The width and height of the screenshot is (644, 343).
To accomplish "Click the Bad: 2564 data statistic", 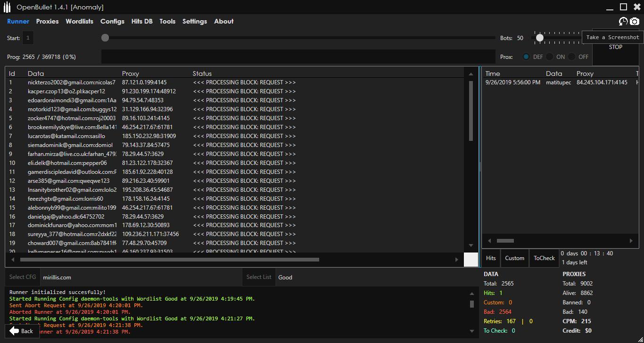I will [497, 312].
